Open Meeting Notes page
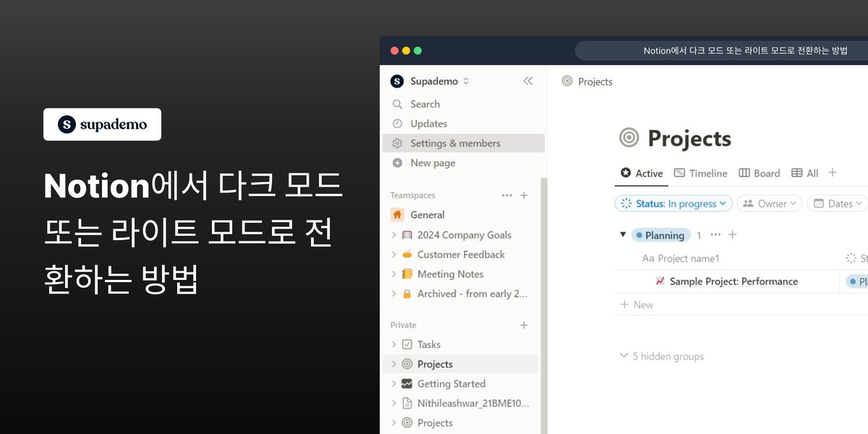The image size is (868, 434). pyautogui.click(x=450, y=274)
